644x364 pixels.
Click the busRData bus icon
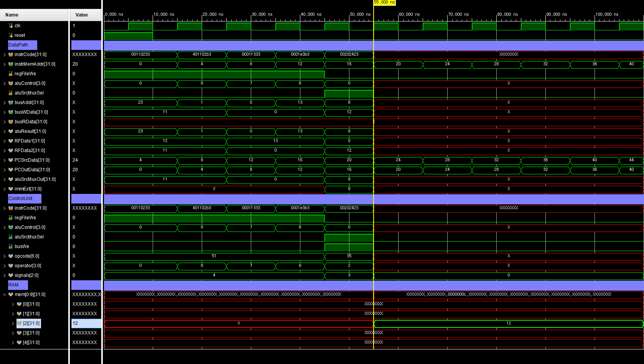(11, 122)
